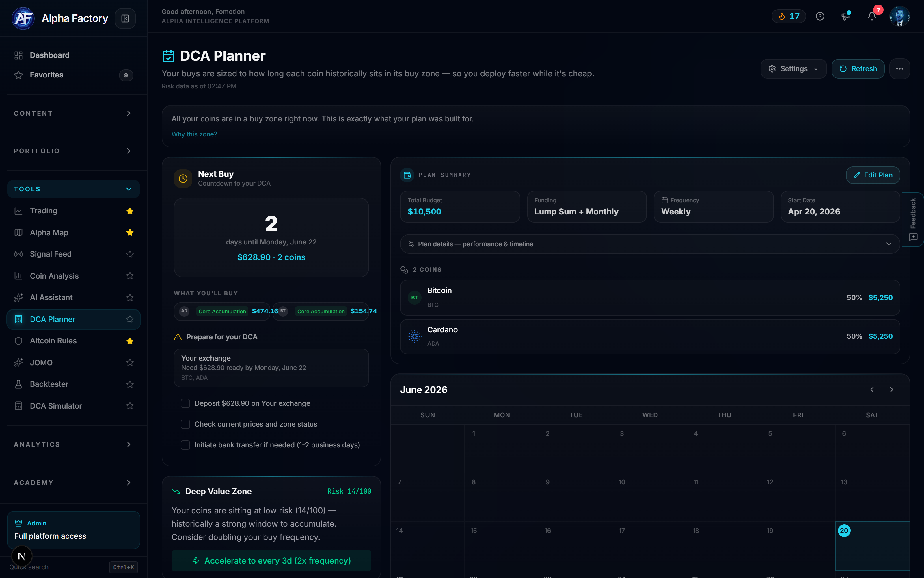Toggle favorite star for DCA Simulator
Viewport: 924px width, 578px height.
130,405
